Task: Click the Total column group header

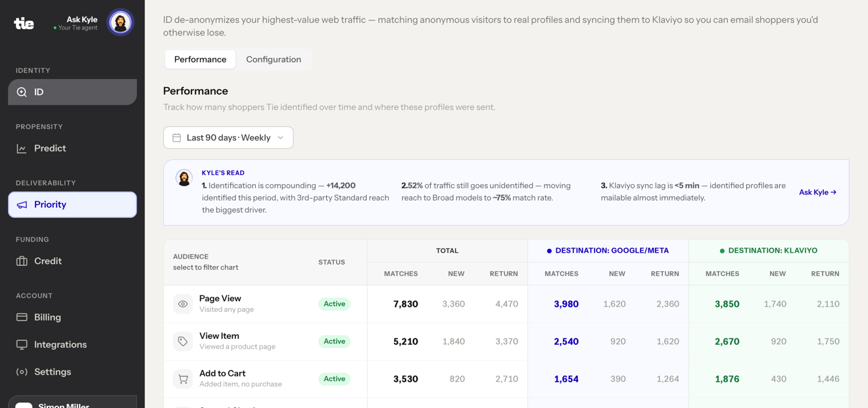Action: coord(447,251)
